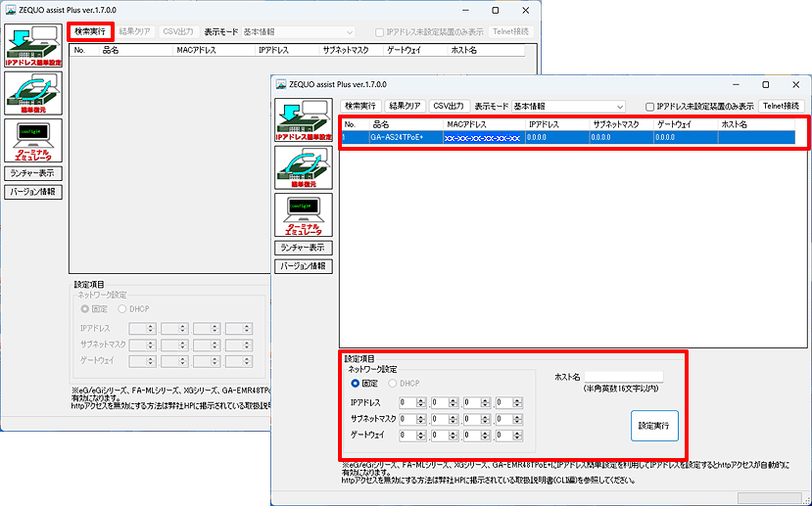The height and width of the screenshot is (506, 812).
Task: Launch ターミナルエミュレータ icon in back window
Action: coord(33,140)
